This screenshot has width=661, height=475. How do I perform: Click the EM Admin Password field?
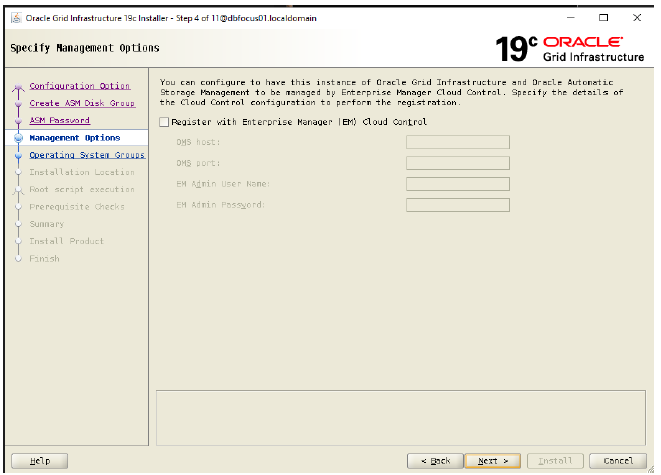click(457, 205)
